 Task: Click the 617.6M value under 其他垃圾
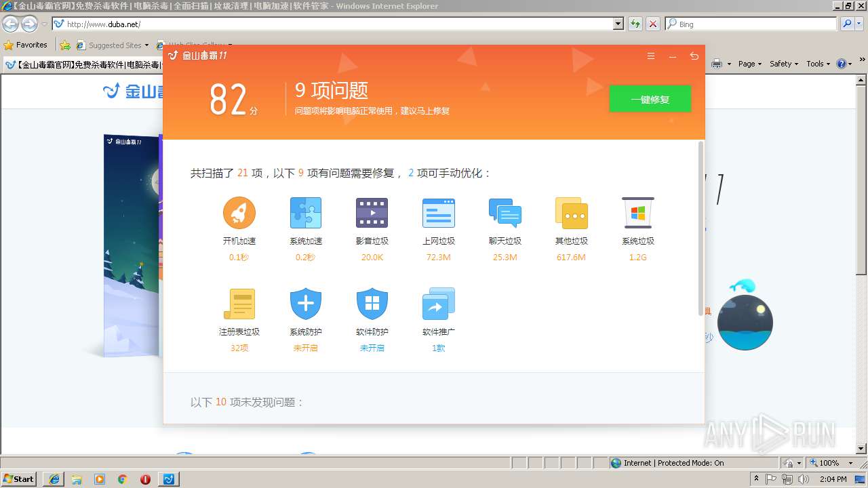571,258
